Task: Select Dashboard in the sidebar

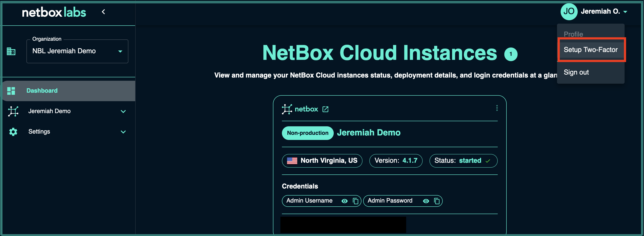Action: tap(68, 91)
